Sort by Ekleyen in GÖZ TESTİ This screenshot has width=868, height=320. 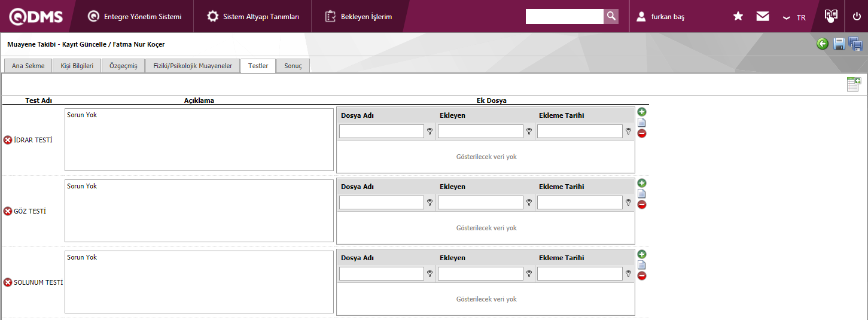[x=452, y=187]
